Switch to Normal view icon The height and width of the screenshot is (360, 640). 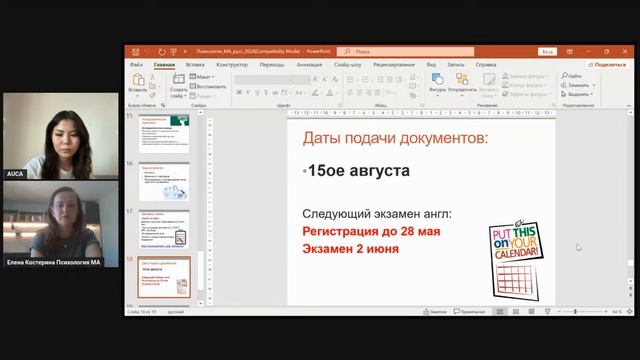click(500, 311)
